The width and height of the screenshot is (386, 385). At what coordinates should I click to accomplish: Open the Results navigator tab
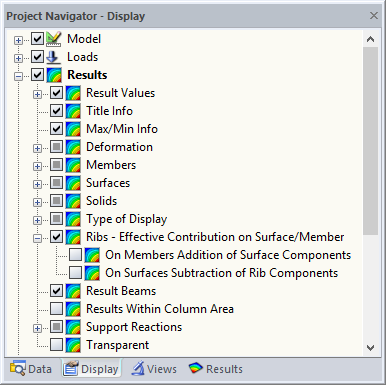216,369
